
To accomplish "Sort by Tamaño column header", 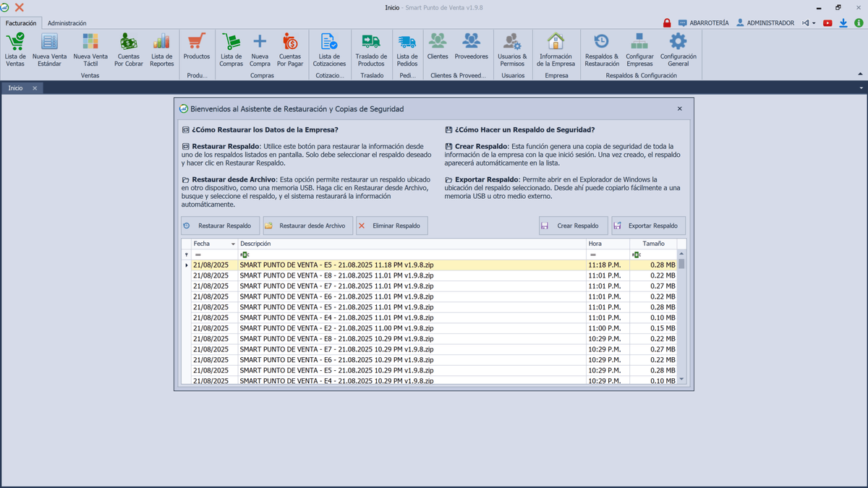I will pyautogui.click(x=653, y=244).
